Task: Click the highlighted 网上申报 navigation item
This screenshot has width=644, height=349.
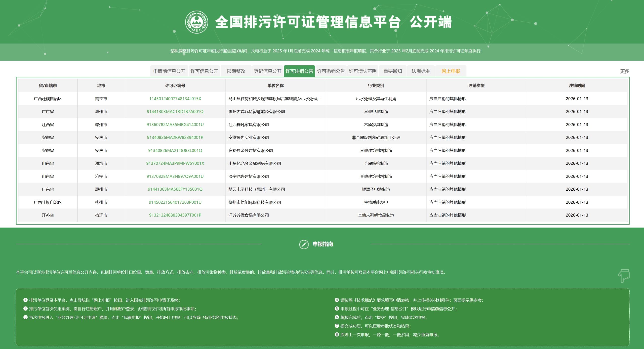Action: point(451,71)
